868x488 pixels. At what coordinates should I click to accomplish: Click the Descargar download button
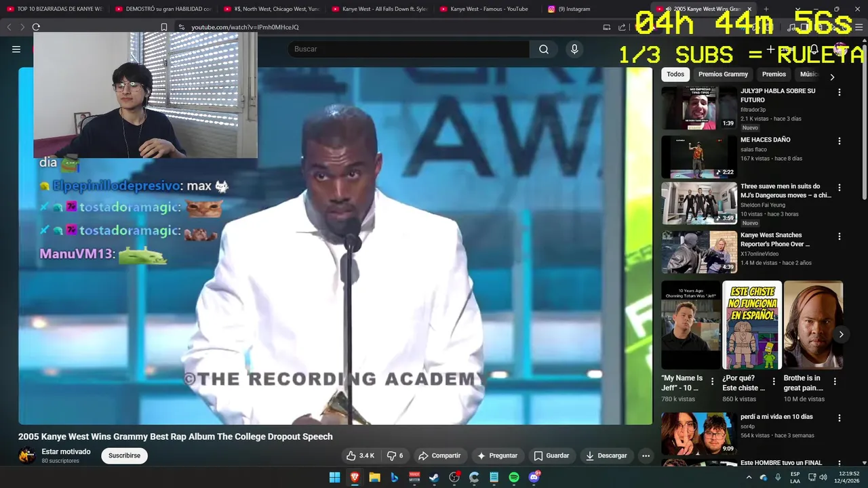coord(606,455)
